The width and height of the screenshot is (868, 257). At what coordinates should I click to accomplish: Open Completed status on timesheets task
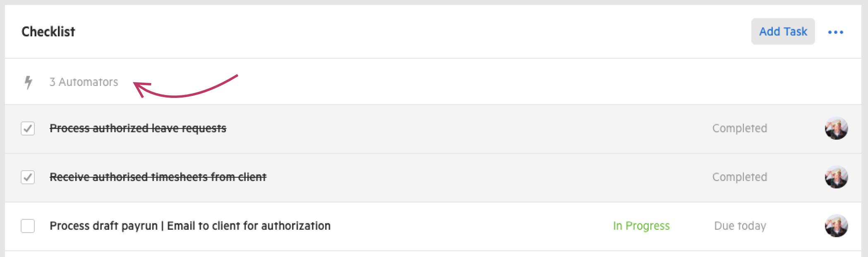739,177
